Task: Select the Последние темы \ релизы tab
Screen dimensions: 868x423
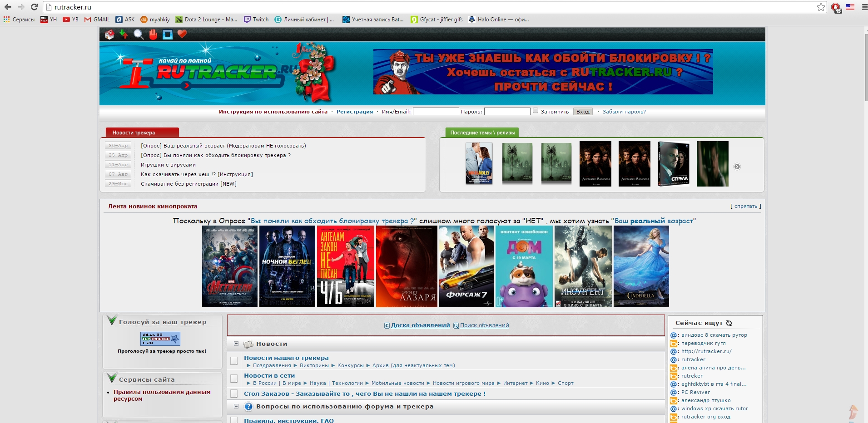Action: [x=482, y=133]
